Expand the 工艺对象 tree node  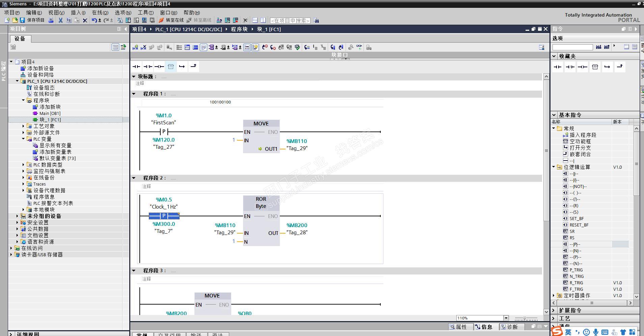tap(24, 126)
